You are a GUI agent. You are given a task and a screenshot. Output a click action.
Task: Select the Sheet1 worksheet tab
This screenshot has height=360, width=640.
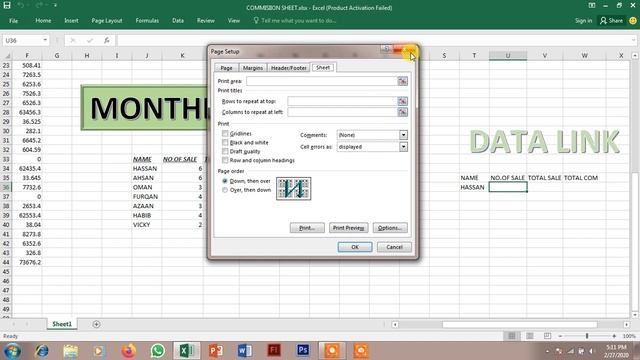62,324
